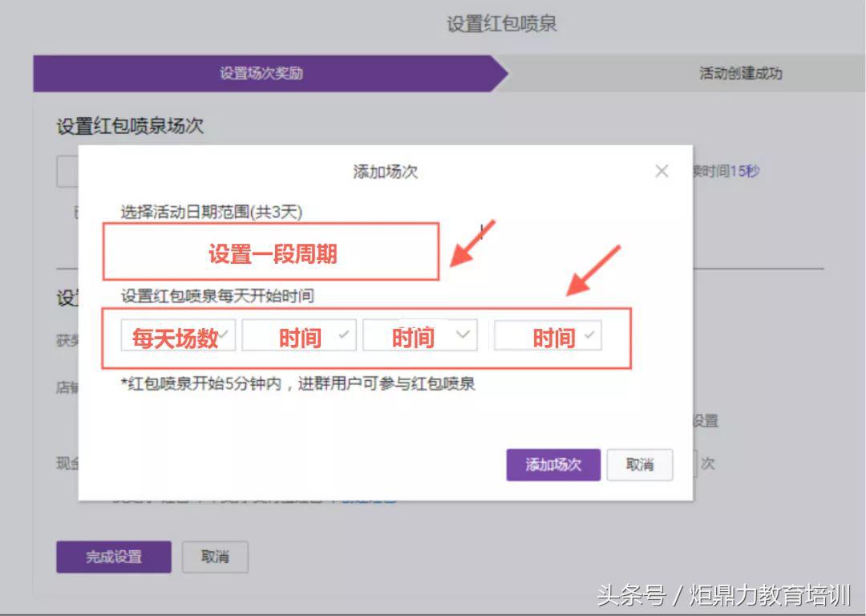This screenshot has width=866, height=616.
Task: Select the 每天场数 input box
Action: 177,336
